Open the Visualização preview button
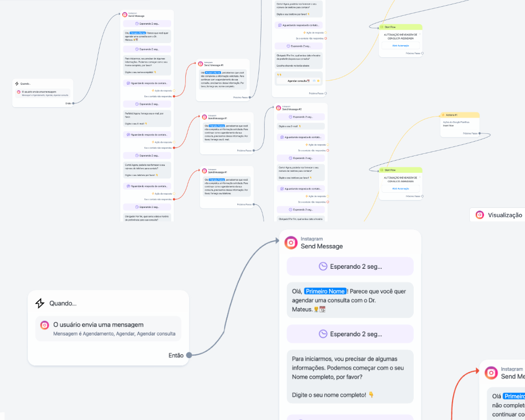525x420 pixels. pyautogui.click(x=498, y=215)
